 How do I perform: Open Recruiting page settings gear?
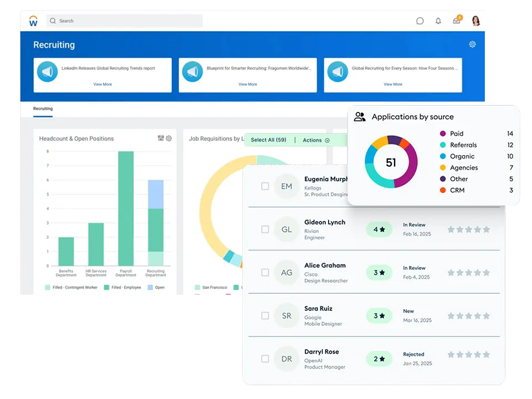[472, 44]
